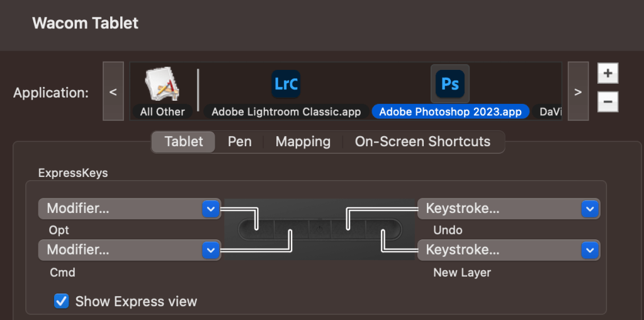Expand the New Layer Keystroke dropdown
The height and width of the screenshot is (320, 644).
pyautogui.click(x=509, y=250)
